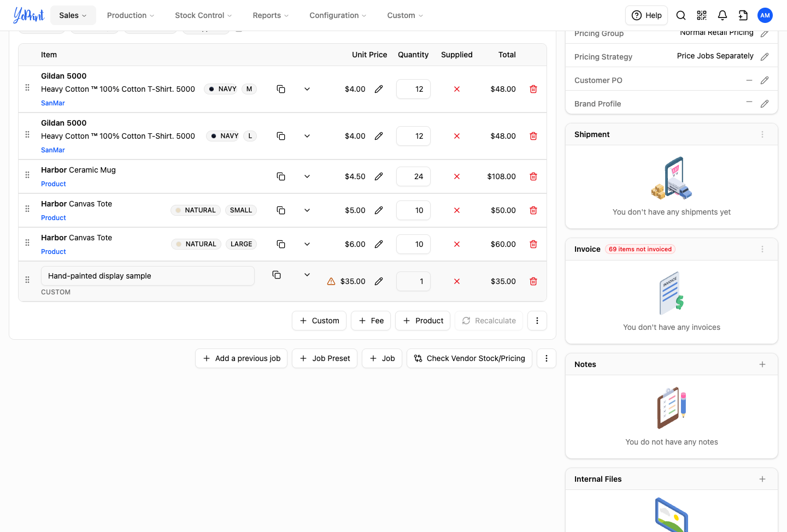Viewport: 787px width, 532px height.
Task: Add a Custom line item
Action: [319, 321]
